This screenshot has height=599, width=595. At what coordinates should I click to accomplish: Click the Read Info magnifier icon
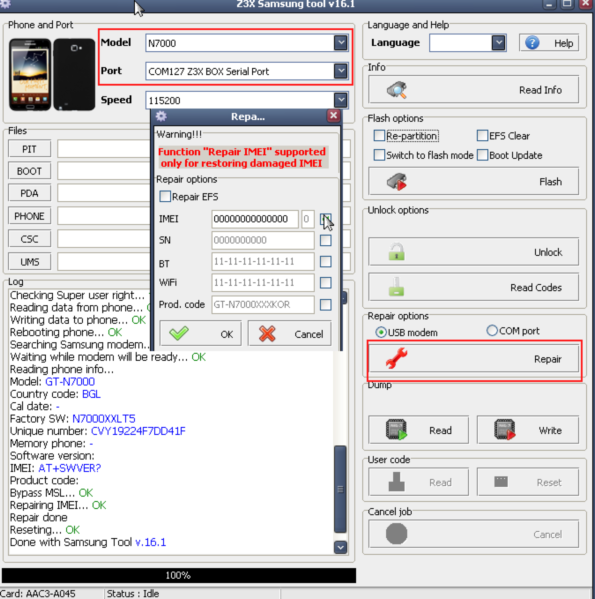tap(397, 90)
